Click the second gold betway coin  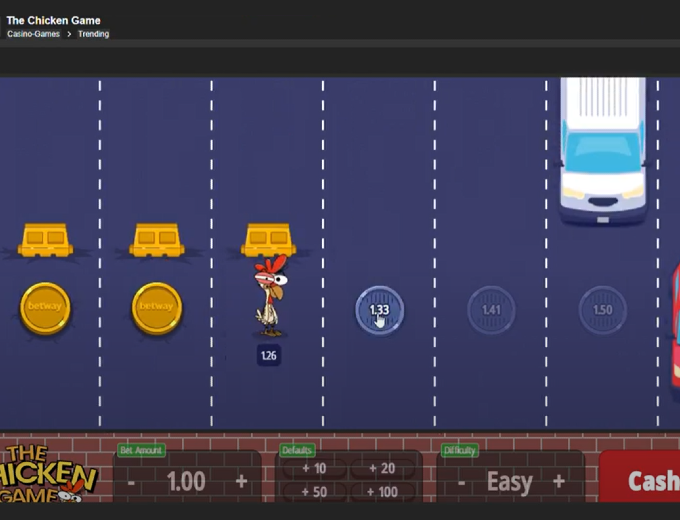coord(157,307)
